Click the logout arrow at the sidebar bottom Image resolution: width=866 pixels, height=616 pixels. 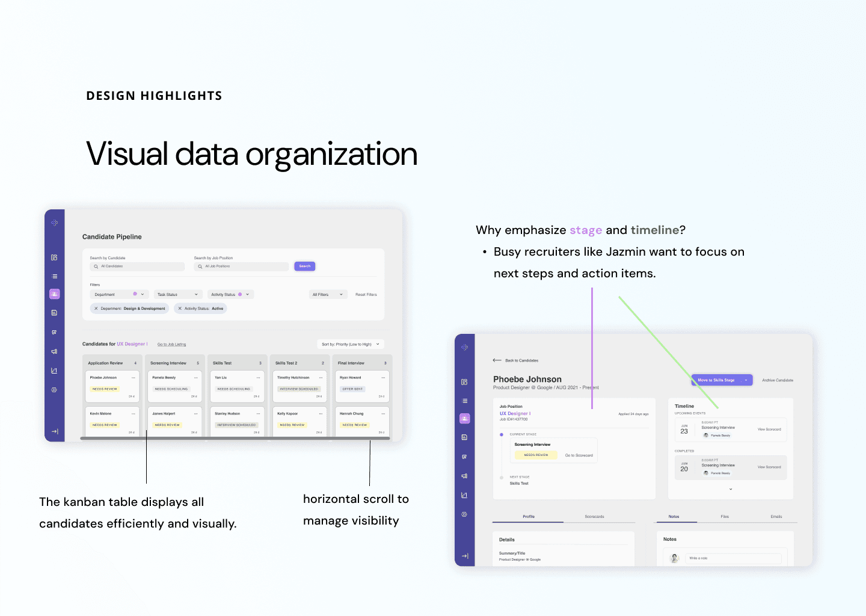coord(54,431)
